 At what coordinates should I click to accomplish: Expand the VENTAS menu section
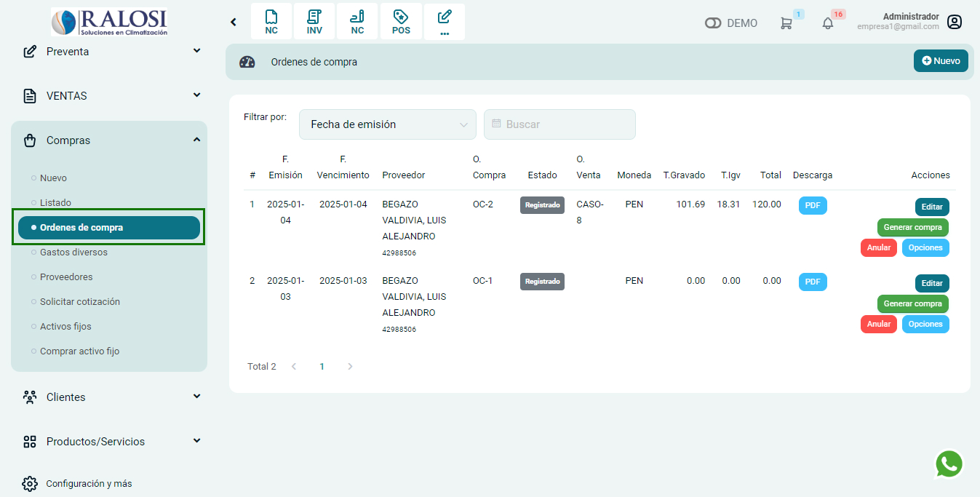click(109, 96)
